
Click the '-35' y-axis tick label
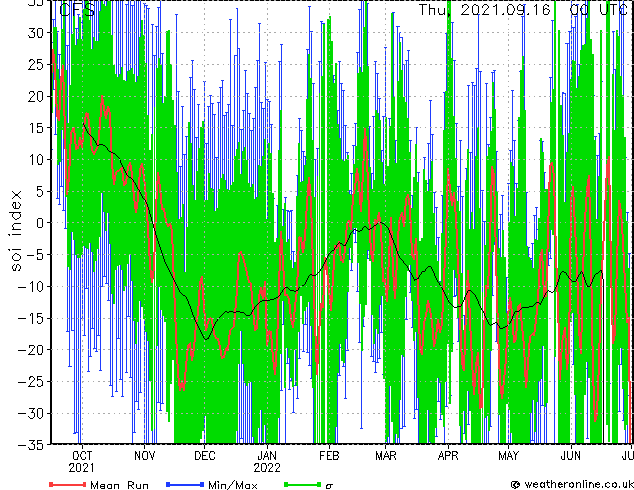31,445
